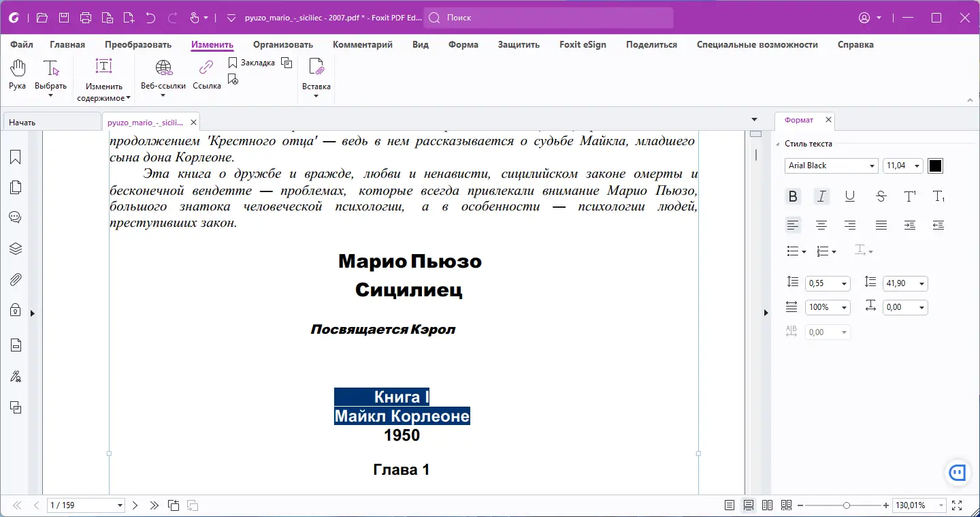This screenshot has width=980, height=517.
Task: Close the Формат panel tab
Action: [828, 120]
